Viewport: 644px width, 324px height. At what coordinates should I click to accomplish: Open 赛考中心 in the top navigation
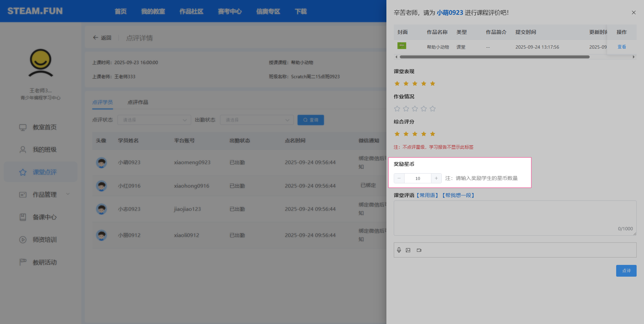click(229, 11)
